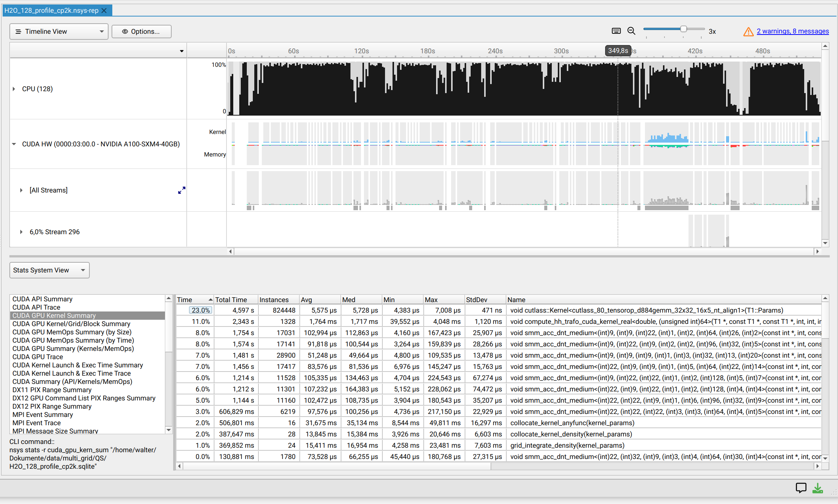
Task: Click the cutlass tensorop gemm kernel name
Action: point(646,310)
